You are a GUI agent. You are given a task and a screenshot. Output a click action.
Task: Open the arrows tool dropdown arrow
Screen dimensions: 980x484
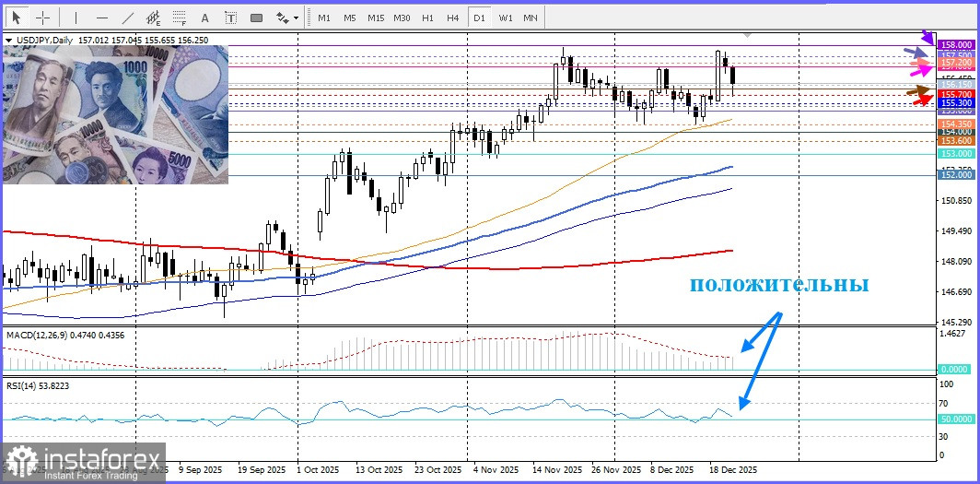click(296, 18)
